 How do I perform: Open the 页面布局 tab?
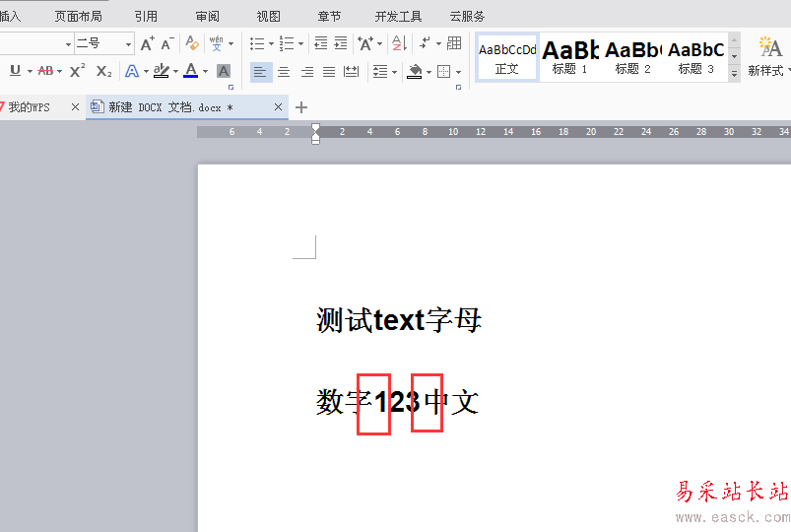pos(78,16)
